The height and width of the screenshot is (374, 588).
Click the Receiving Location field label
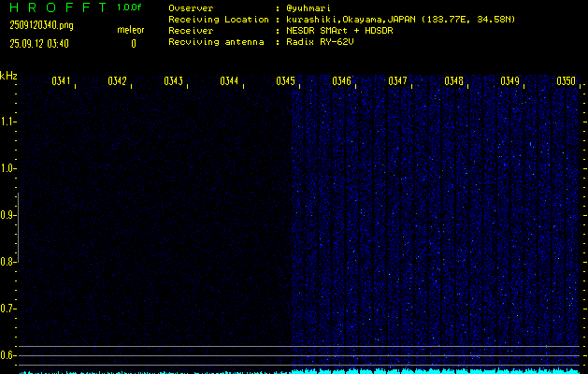tap(219, 20)
